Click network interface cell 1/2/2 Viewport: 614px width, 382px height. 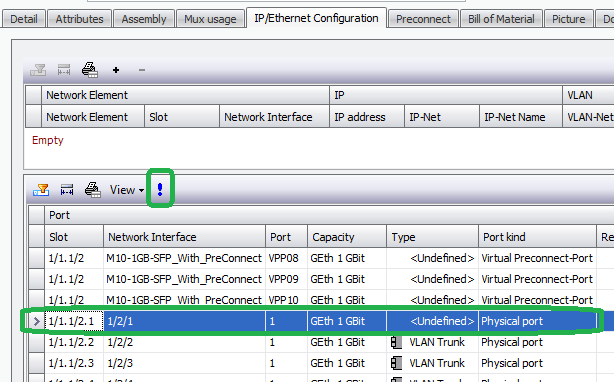(184, 342)
